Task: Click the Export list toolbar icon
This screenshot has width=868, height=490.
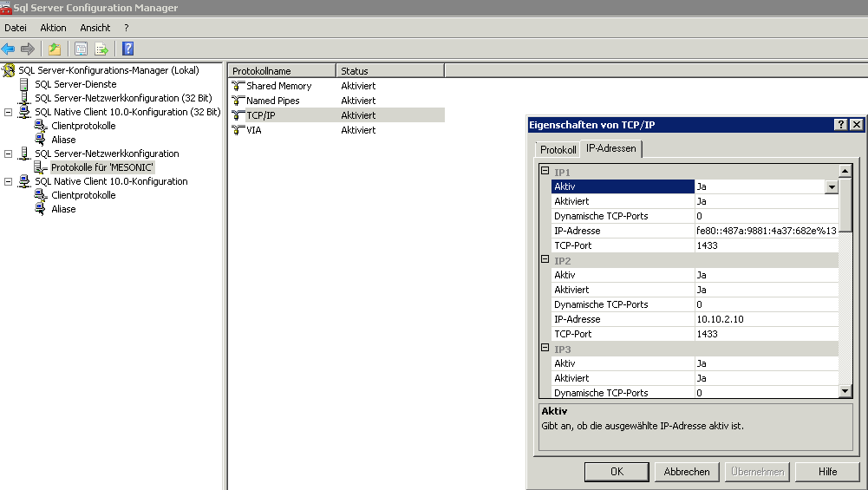Action: point(101,49)
